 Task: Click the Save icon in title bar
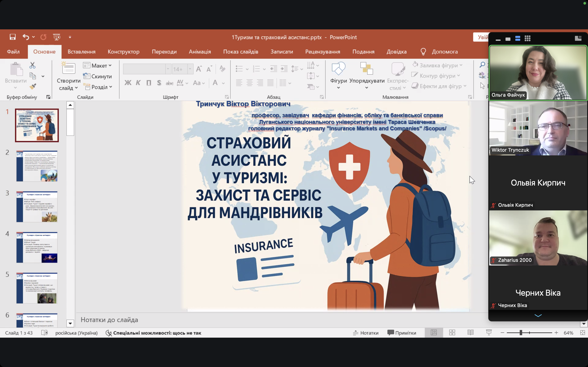[x=13, y=37]
